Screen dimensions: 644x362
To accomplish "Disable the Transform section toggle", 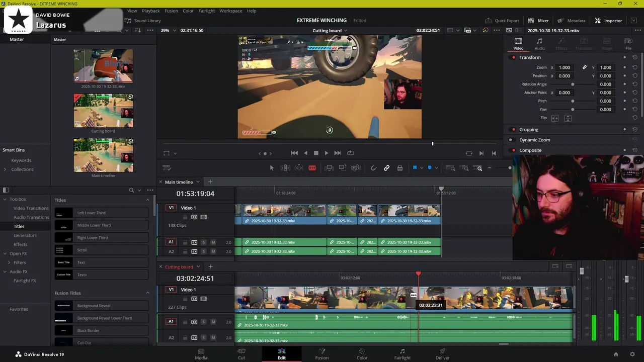I will pos(513,57).
